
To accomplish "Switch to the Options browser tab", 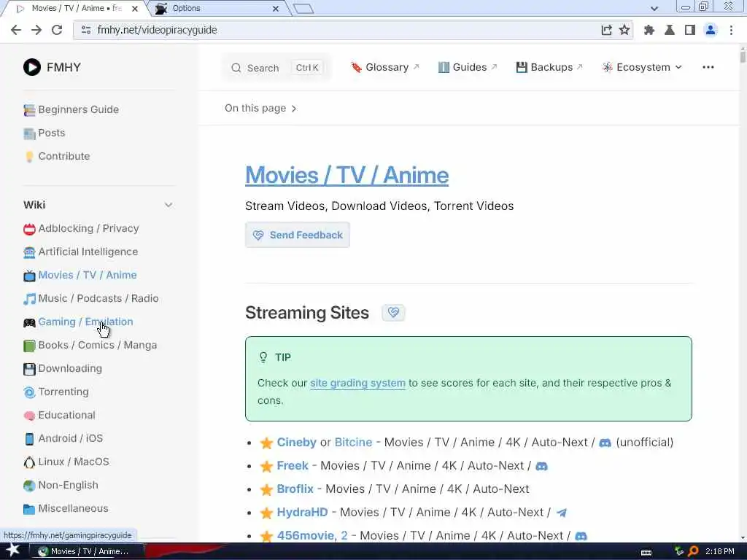I will click(x=217, y=8).
